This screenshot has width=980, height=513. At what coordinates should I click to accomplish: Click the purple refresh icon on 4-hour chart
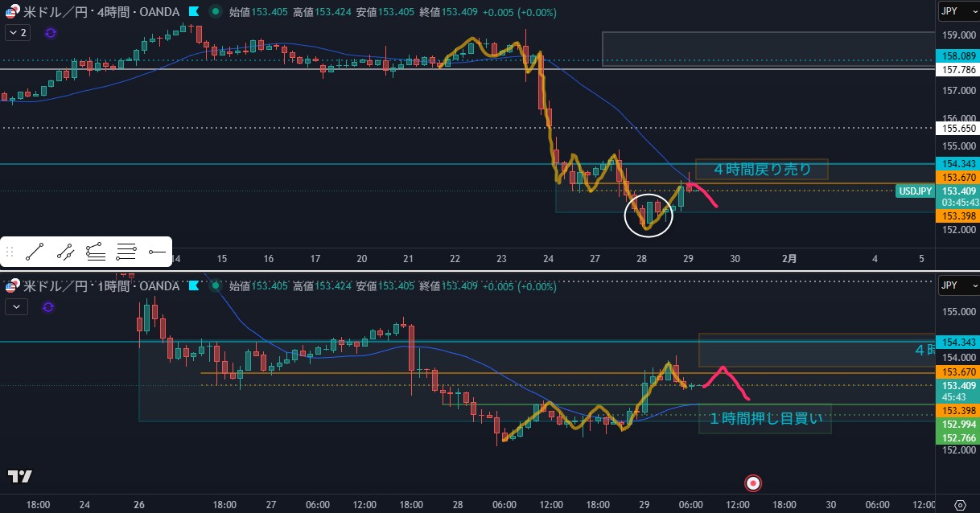[51, 33]
